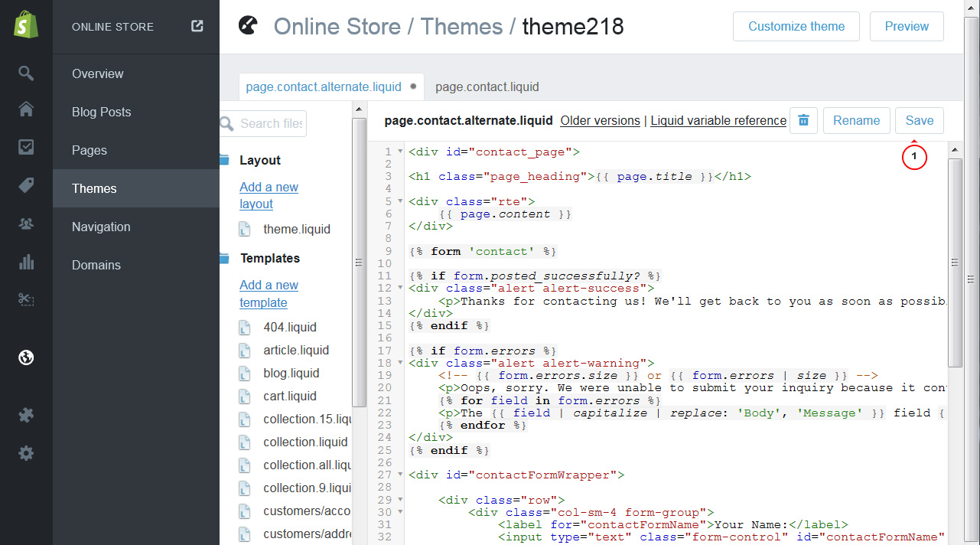Select the Online Store globe icon
980x545 pixels.
26,357
